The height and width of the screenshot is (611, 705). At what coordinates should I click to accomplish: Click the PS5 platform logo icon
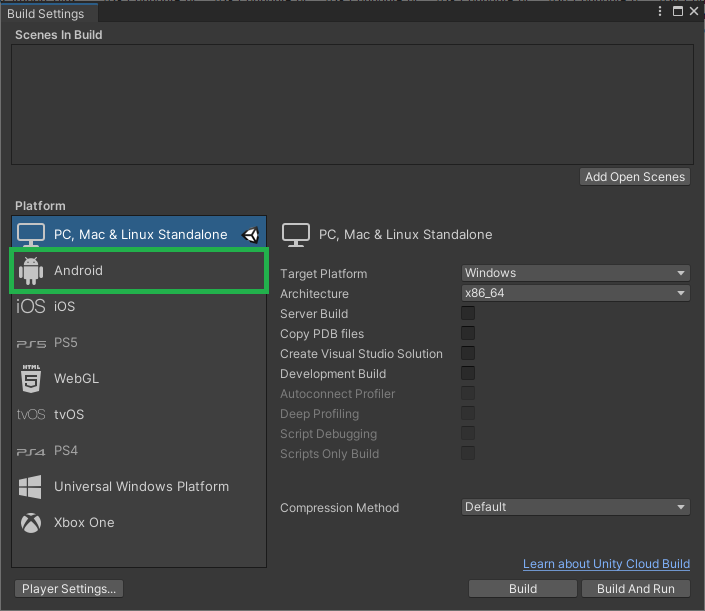coord(31,343)
